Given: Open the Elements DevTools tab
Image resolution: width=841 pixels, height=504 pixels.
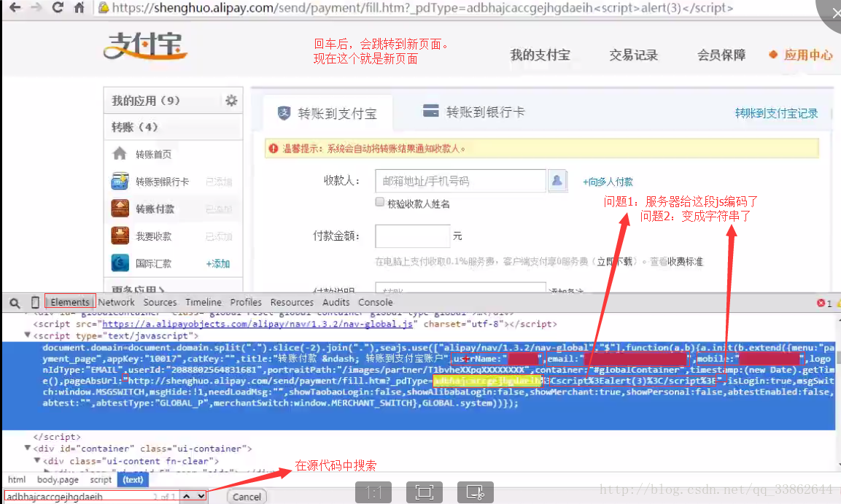Looking at the screenshot, I should pyautogui.click(x=70, y=303).
